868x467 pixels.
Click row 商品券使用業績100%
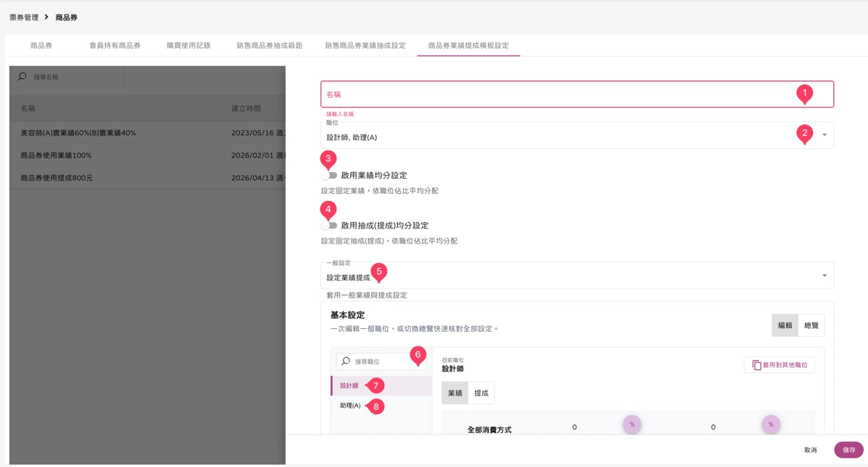point(148,155)
